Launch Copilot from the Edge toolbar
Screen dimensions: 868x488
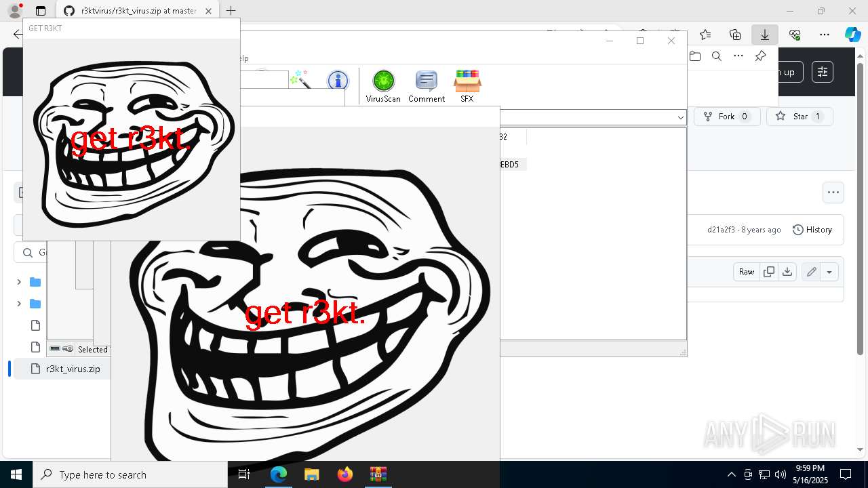852,35
